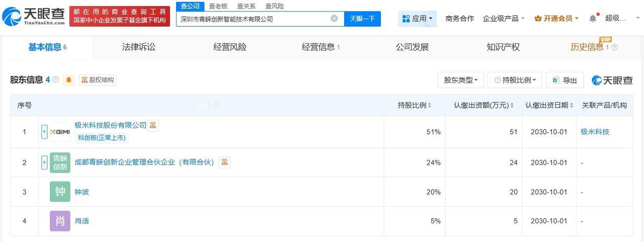Screen dimensions: 644x242
Task: Click the red promotional banner
Action: click(119, 16)
